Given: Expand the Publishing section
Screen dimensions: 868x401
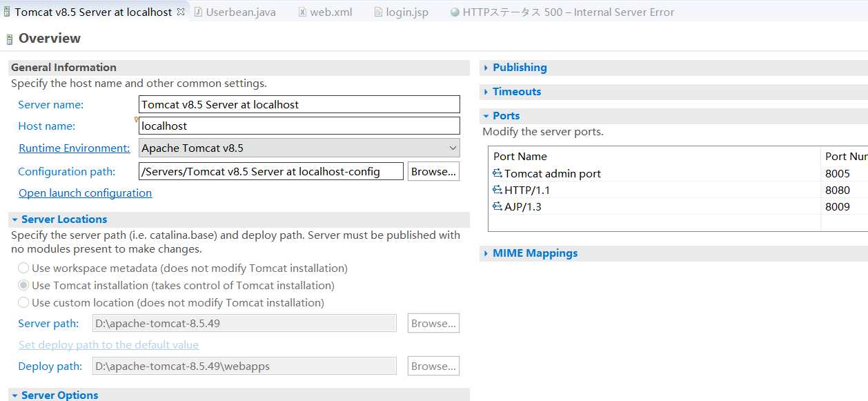Looking at the screenshot, I should tap(486, 68).
